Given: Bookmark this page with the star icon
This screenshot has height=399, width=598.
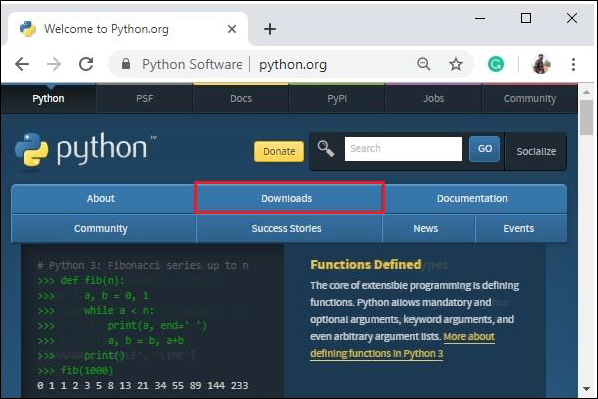Looking at the screenshot, I should [x=456, y=64].
